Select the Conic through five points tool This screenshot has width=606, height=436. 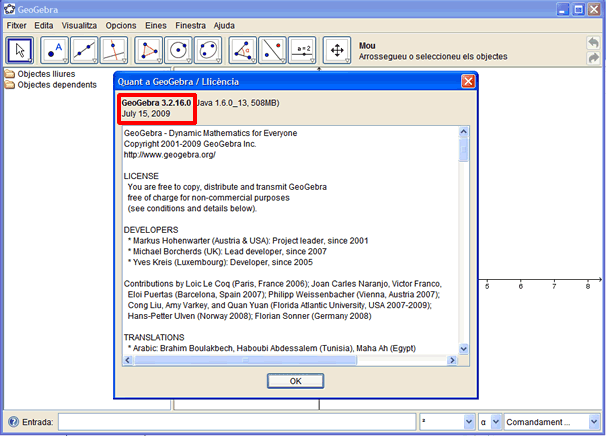[x=210, y=50]
